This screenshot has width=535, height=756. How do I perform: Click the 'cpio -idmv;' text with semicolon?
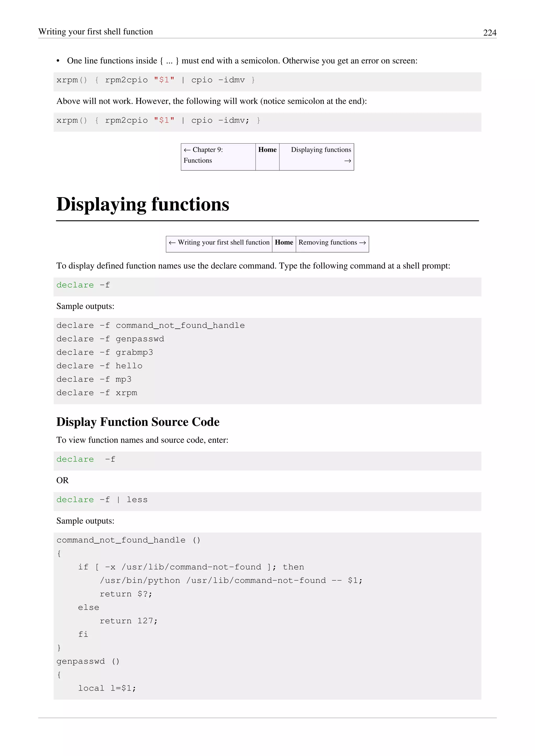[x=220, y=121]
